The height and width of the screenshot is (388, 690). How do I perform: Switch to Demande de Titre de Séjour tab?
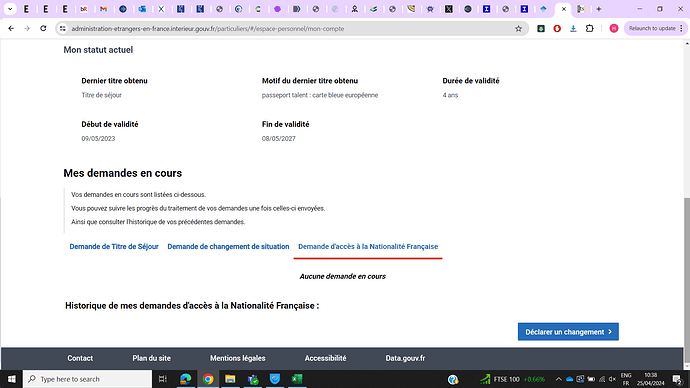[x=114, y=247]
